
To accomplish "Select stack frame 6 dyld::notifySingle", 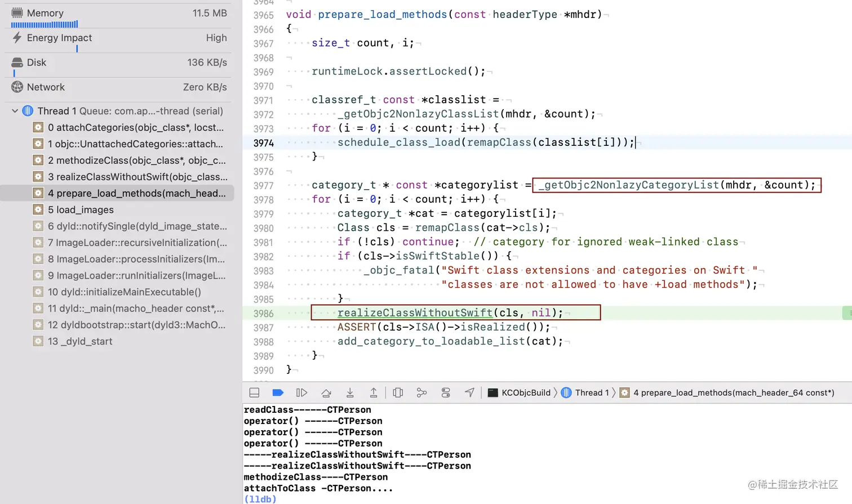I will click(117, 226).
